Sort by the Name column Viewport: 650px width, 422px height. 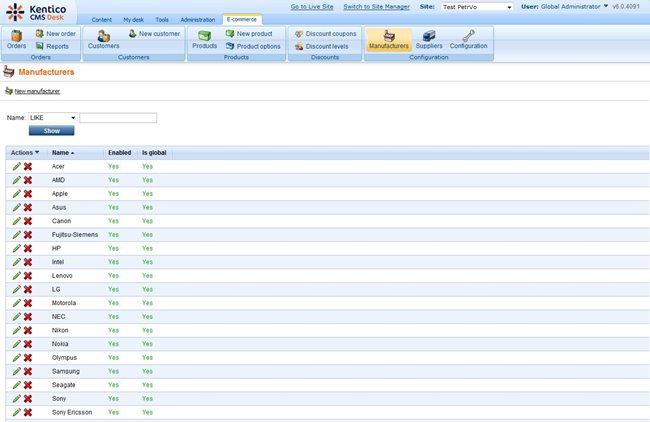coord(63,153)
